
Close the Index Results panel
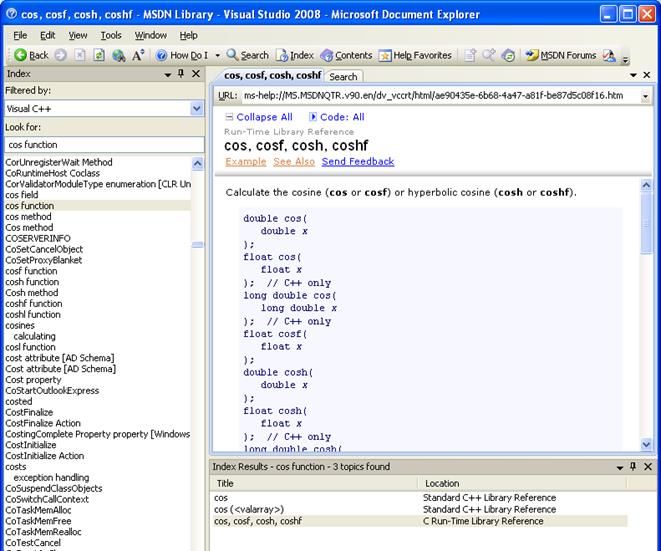coord(648,467)
